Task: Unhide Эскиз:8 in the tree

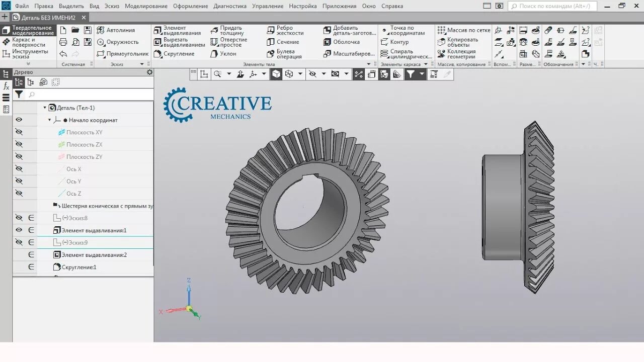Action: (x=19, y=218)
